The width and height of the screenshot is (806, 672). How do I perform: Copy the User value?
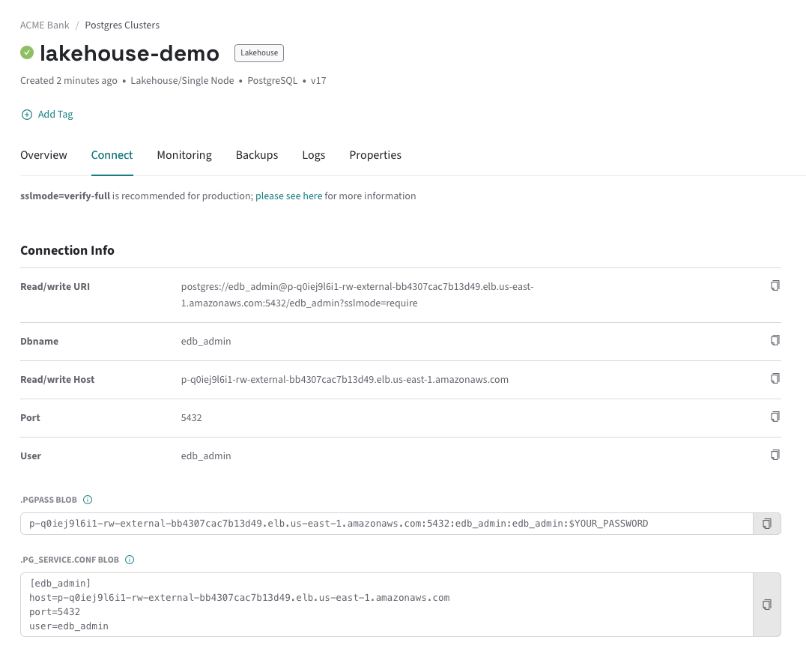(775, 455)
